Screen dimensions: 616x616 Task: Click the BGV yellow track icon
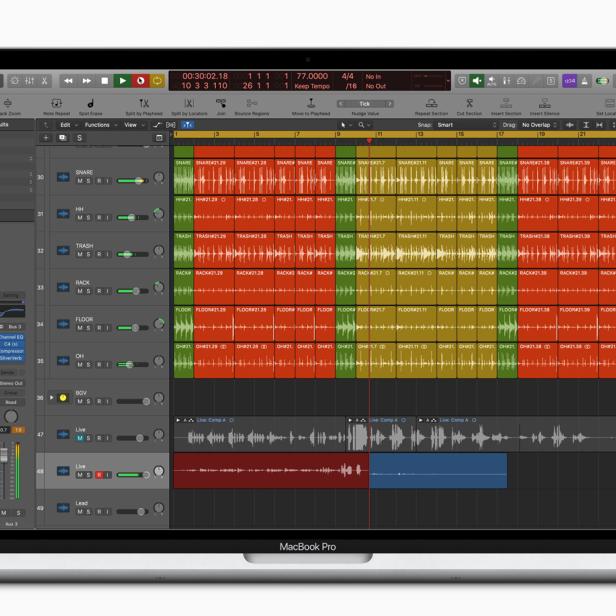point(63,398)
